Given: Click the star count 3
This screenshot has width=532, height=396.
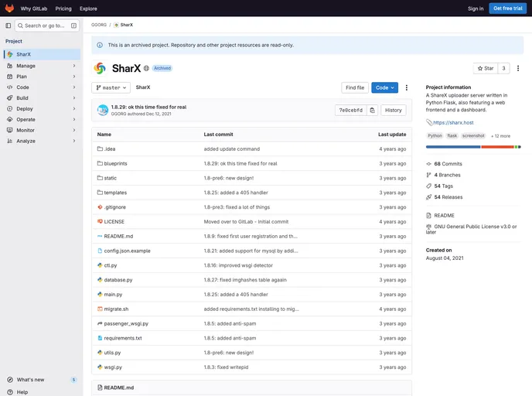Looking at the screenshot, I should pyautogui.click(x=503, y=68).
